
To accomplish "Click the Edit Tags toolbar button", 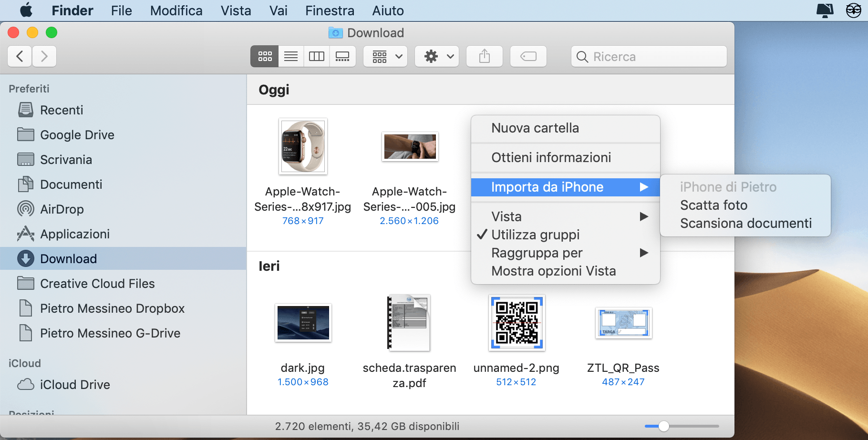I will [x=528, y=56].
